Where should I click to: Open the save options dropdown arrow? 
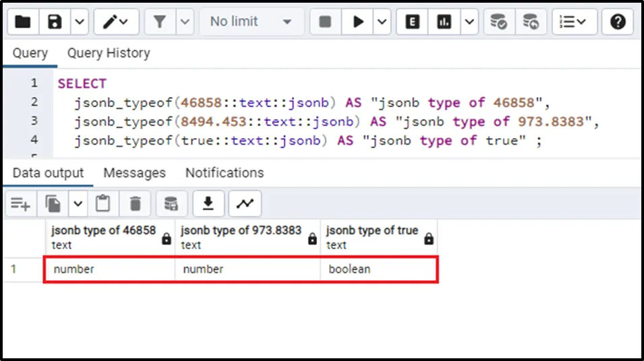click(x=79, y=22)
